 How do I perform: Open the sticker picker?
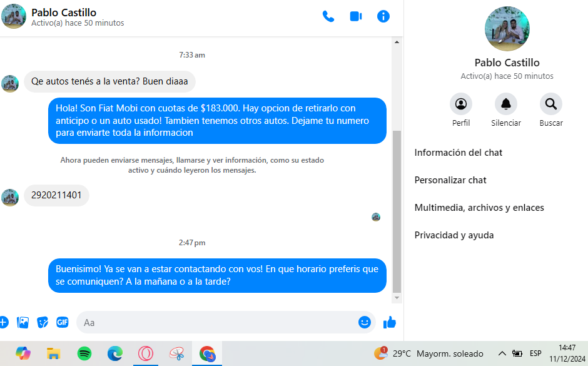[x=43, y=322]
